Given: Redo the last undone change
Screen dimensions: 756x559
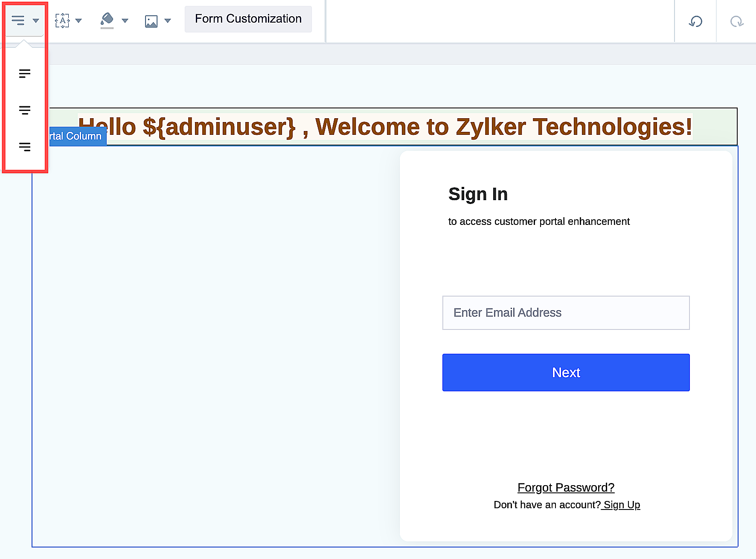Looking at the screenshot, I should pyautogui.click(x=736, y=21).
